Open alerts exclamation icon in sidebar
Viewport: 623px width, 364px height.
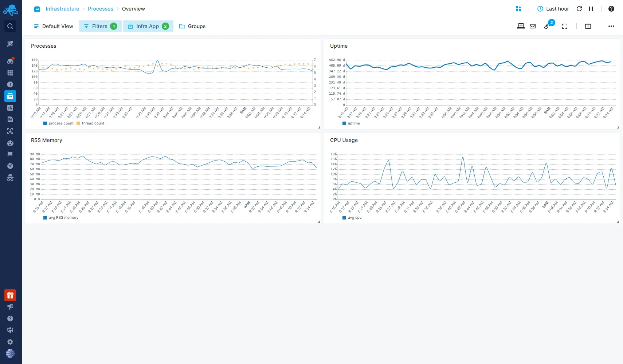(x=10, y=84)
